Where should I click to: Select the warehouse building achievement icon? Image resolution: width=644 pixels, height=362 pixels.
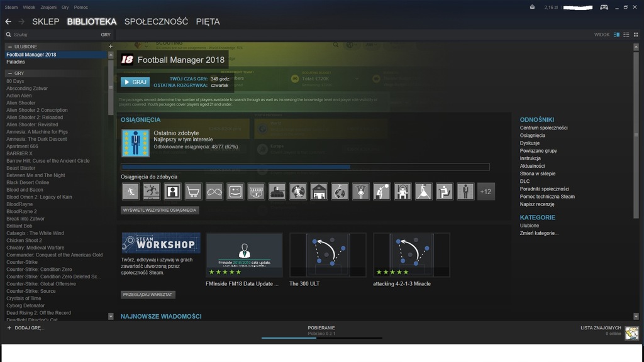click(319, 192)
